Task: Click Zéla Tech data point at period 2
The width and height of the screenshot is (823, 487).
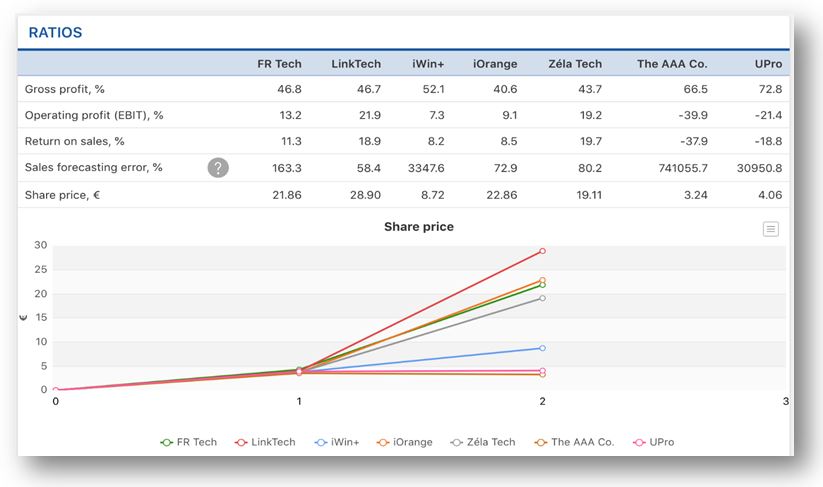Action: (x=542, y=298)
